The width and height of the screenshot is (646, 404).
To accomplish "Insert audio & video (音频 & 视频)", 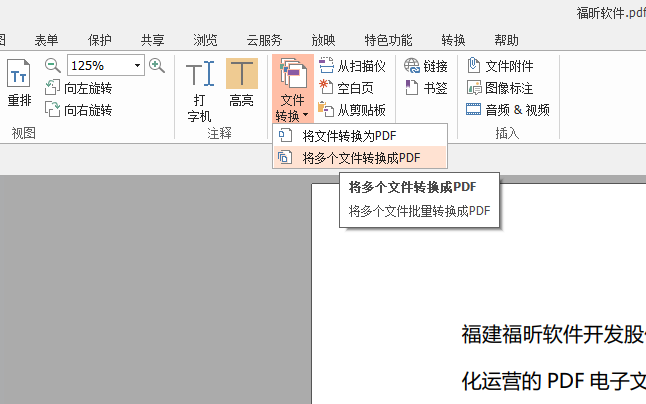I will [508, 110].
